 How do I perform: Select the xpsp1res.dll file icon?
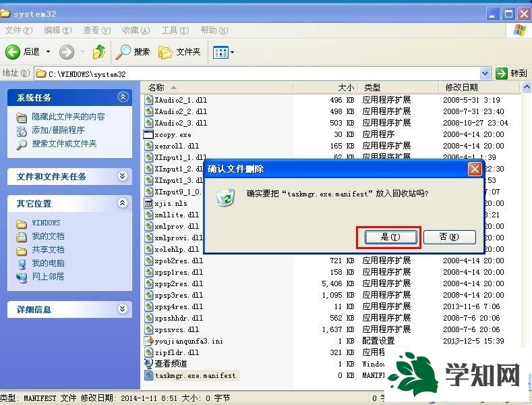click(x=148, y=272)
